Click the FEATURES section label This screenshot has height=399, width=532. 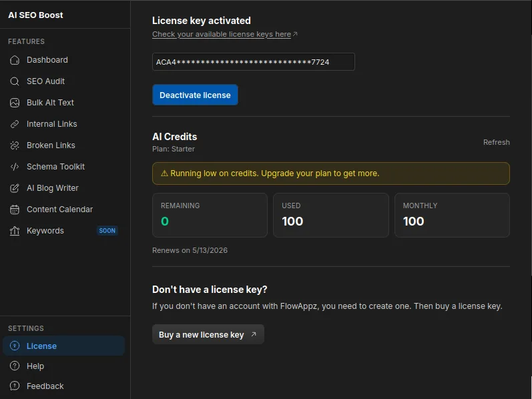[x=26, y=41]
